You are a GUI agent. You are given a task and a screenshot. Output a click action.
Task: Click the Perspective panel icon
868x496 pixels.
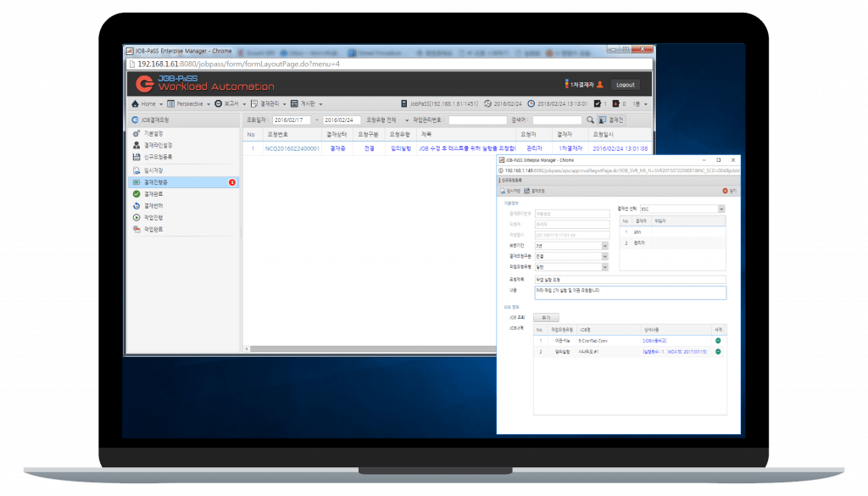click(171, 103)
